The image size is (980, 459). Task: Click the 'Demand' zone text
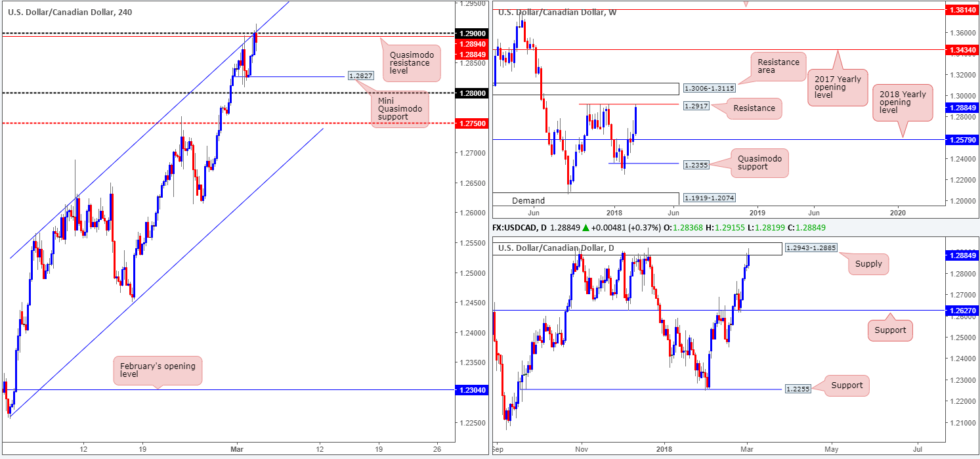click(x=529, y=200)
